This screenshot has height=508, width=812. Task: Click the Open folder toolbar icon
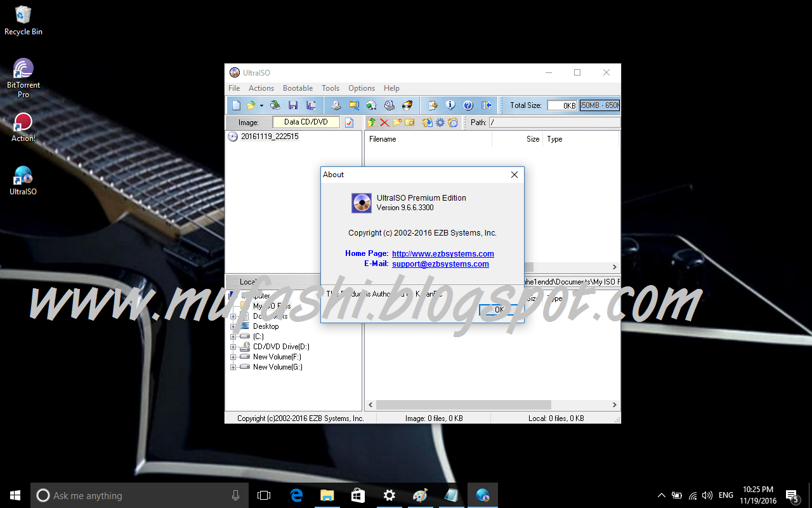251,105
